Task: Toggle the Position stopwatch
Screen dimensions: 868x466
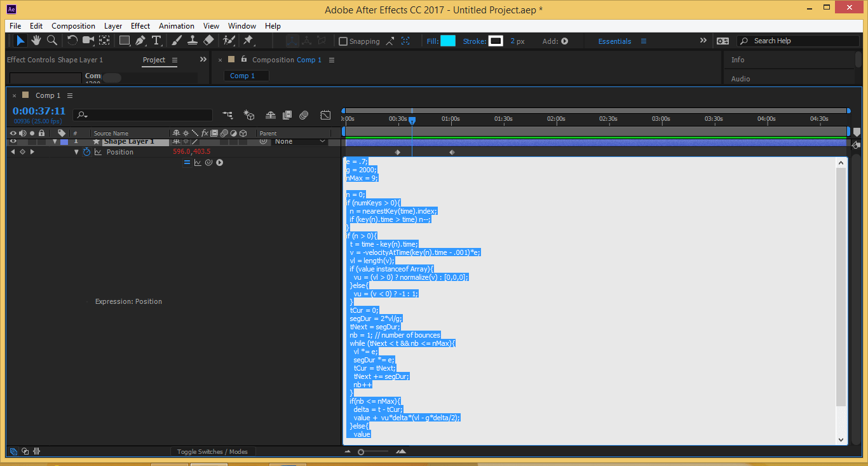Action: coord(86,152)
